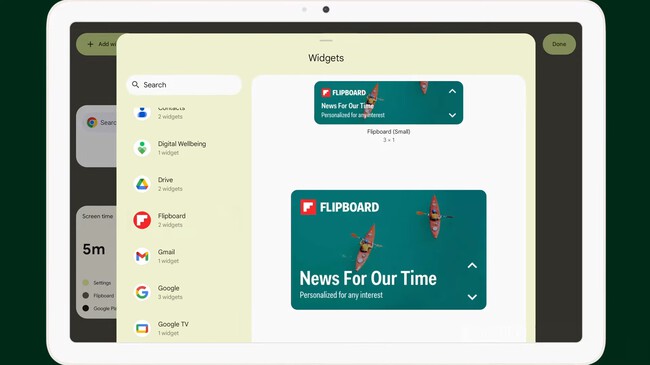The width and height of the screenshot is (650, 365).
Task: Click the magnifier icon in Search field
Action: [x=136, y=85]
